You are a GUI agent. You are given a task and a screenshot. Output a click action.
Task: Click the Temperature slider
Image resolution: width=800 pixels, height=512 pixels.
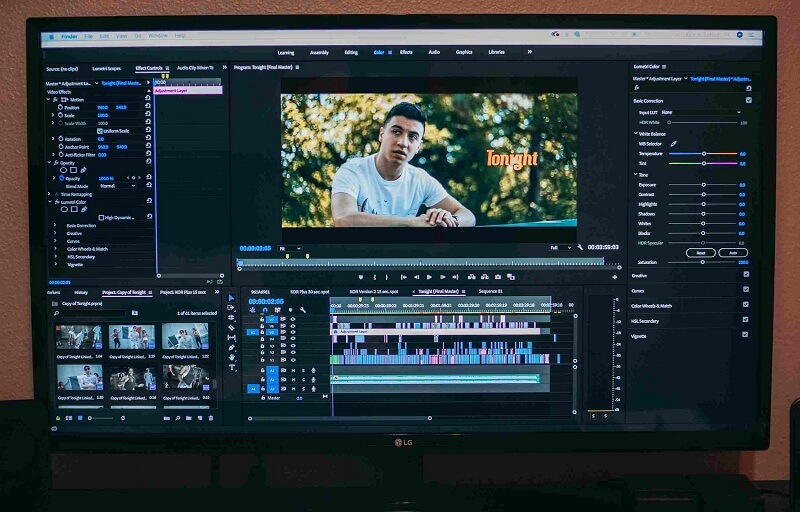pyautogui.click(x=703, y=153)
